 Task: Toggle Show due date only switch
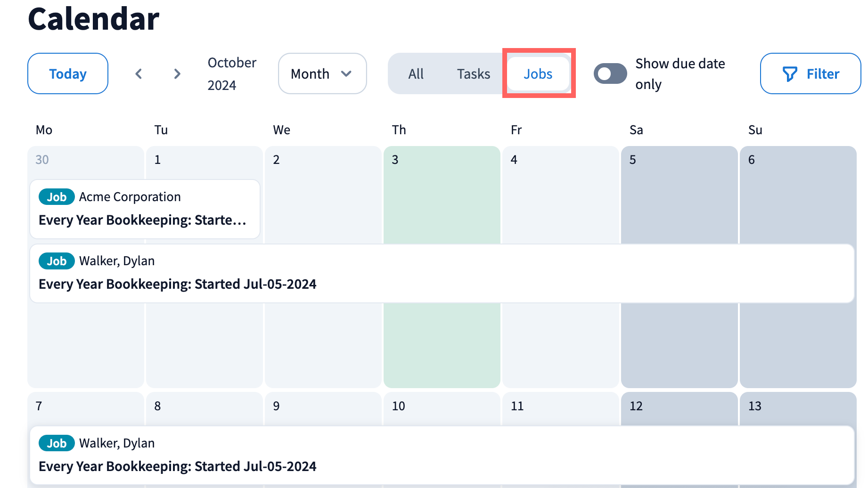(610, 74)
